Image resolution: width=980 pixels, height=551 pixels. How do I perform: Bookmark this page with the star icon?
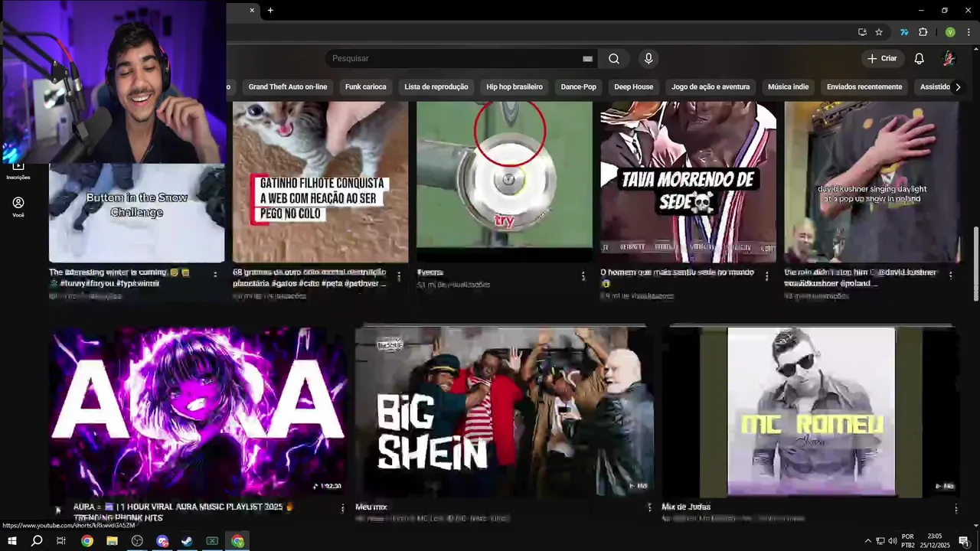(879, 32)
